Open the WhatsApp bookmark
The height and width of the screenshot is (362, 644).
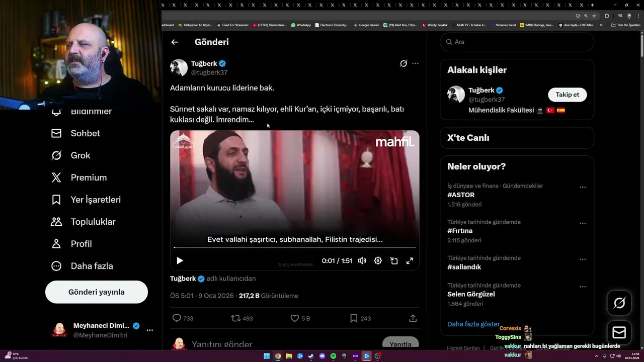coord(301,25)
